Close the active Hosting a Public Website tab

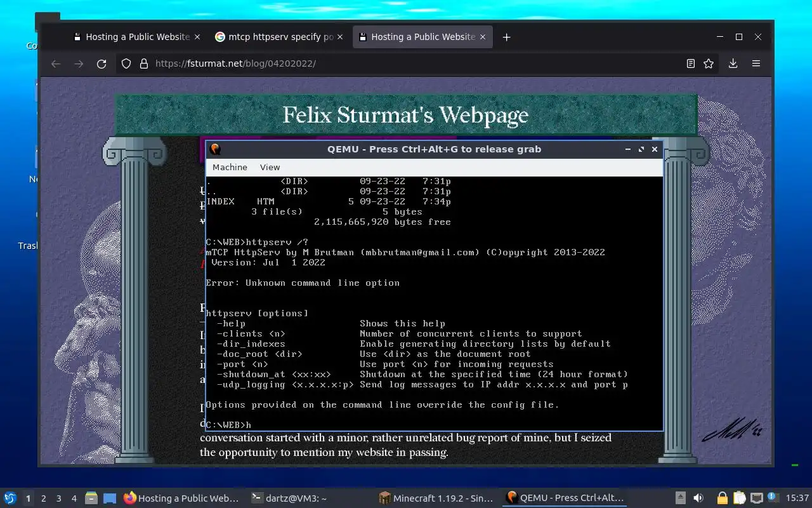point(483,37)
